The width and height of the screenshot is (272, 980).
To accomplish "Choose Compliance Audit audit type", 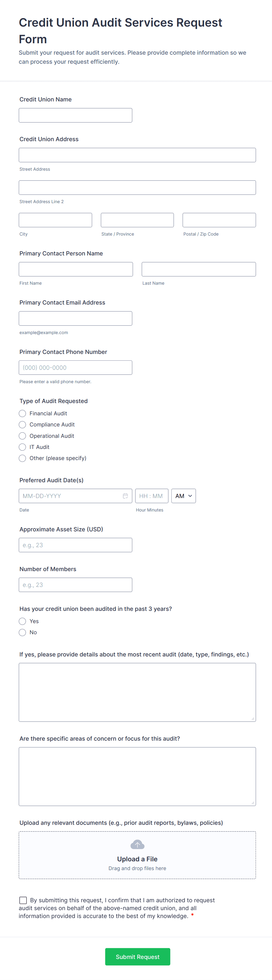I will click(23, 425).
